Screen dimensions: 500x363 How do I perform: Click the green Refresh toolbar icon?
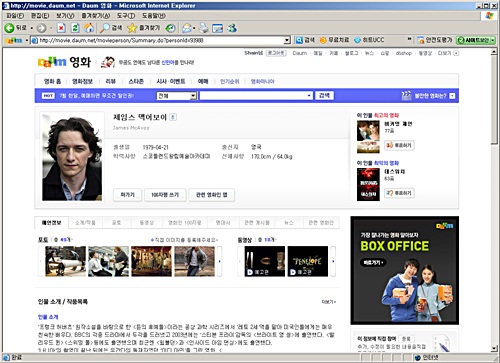point(75,28)
